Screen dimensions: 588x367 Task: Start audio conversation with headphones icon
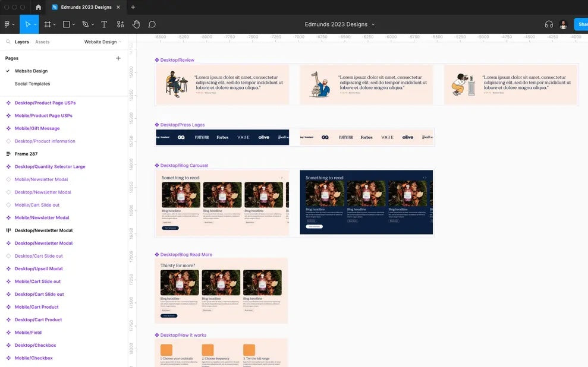pyautogui.click(x=549, y=24)
